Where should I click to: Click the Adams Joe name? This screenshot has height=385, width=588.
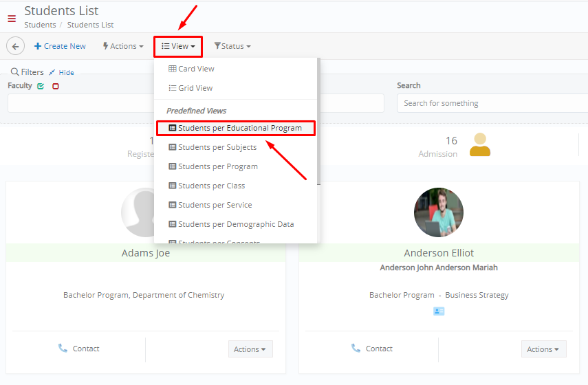pyautogui.click(x=146, y=253)
